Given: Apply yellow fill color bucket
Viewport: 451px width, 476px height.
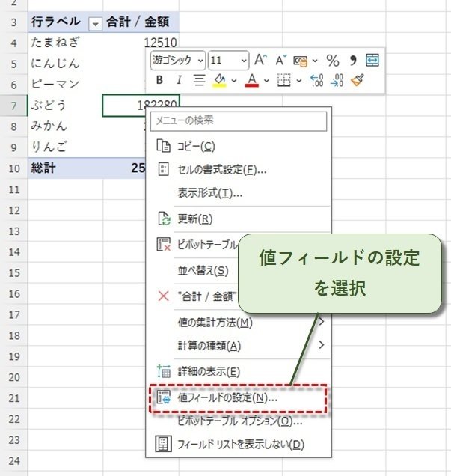Looking at the screenshot, I should click(x=220, y=80).
